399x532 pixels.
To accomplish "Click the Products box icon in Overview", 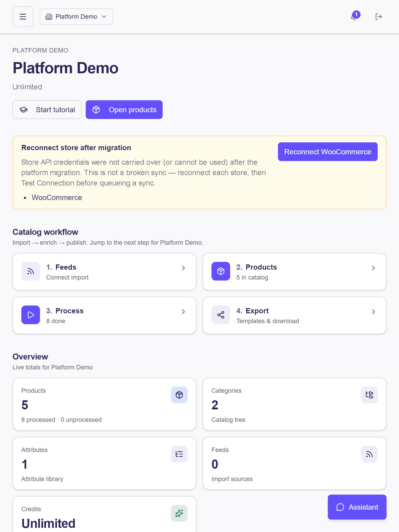I will tap(179, 395).
